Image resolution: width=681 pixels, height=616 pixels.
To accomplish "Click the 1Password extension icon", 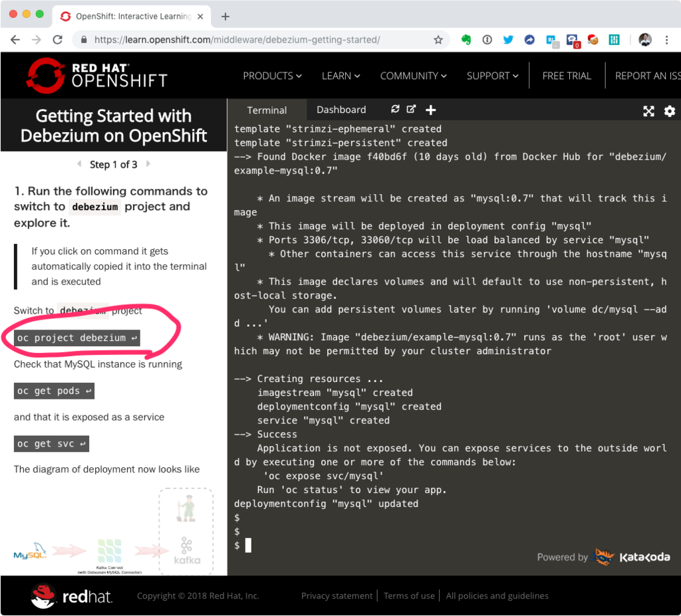I will pyautogui.click(x=487, y=40).
